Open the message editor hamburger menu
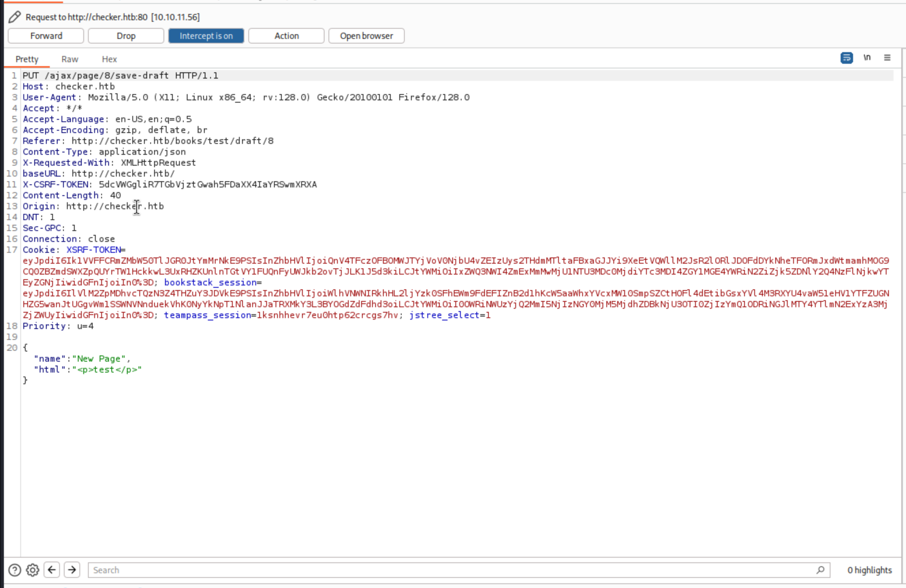This screenshot has height=588, width=906. click(x=887, y=58)
